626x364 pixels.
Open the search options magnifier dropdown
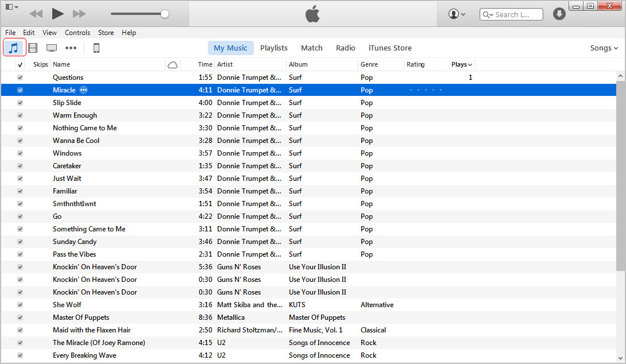click(488, 14)
